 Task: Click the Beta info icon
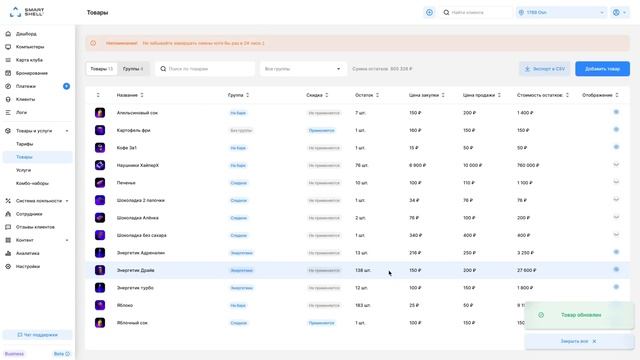click(68, 354)
